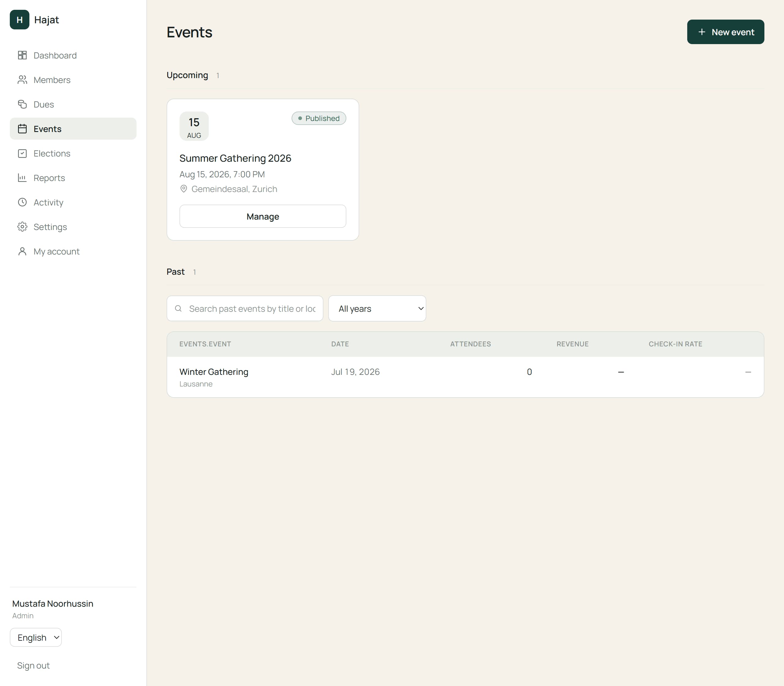Image resolution: width=784 pixels, height=686 pixels.
Task: Click the Dashboard grid icon
Action: point(22,55)
